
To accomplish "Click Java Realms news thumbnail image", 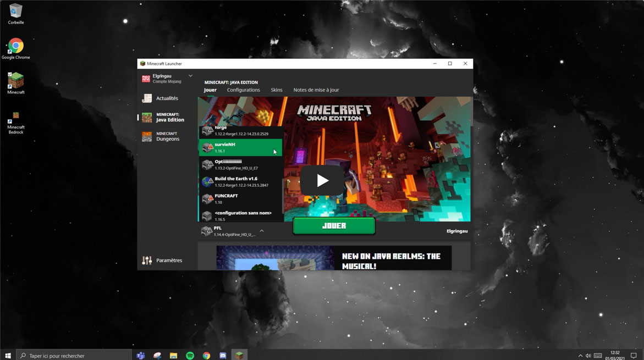I will click(x=275, y=258).
